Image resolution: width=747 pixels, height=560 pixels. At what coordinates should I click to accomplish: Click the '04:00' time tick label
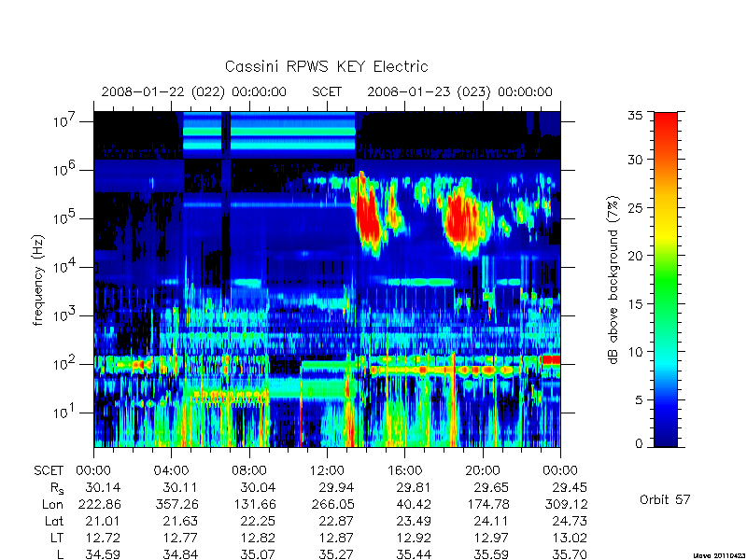pyautogui.click(x=171, y=471)
